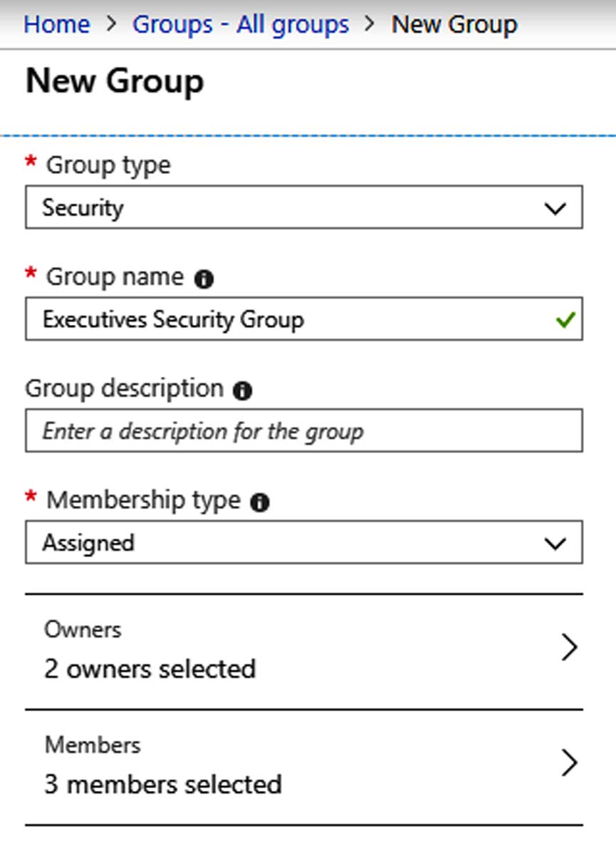
Task: Click the Group type dropdown arrow
Action: (555, 209)
